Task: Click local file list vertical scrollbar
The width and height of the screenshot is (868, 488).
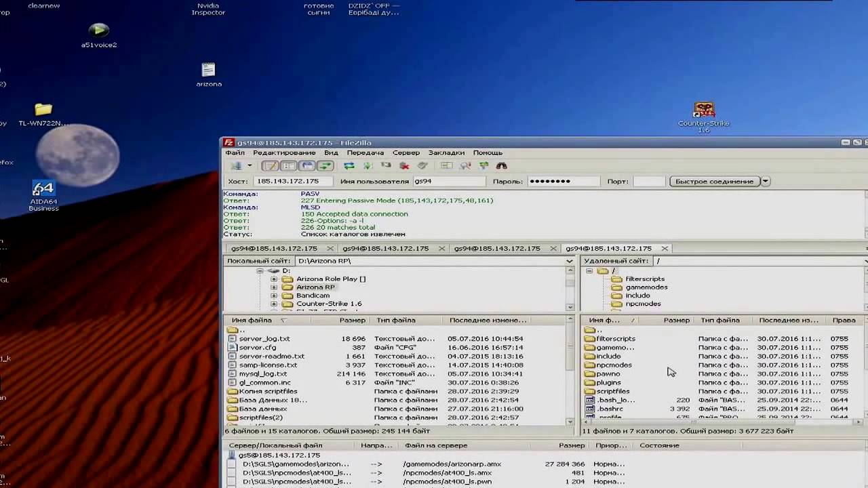Action: tap(570, 371)
